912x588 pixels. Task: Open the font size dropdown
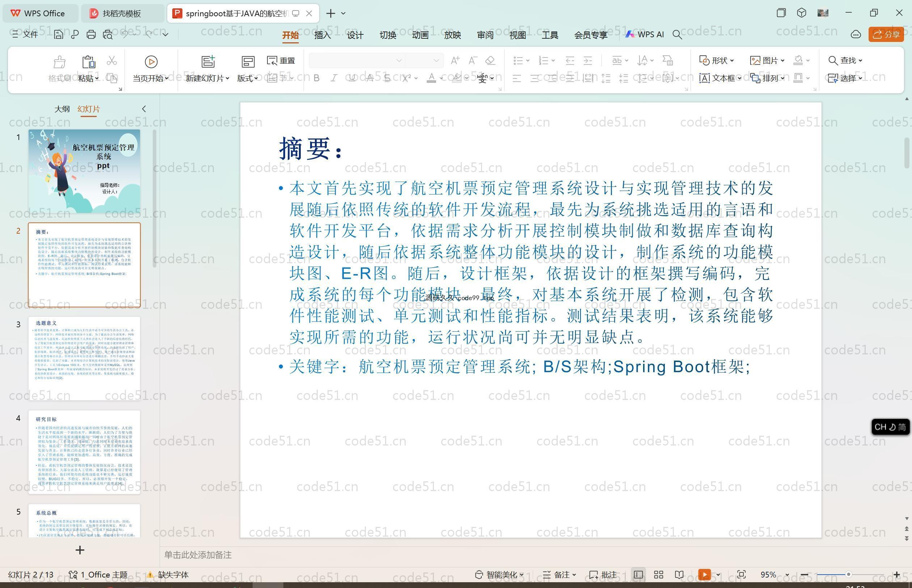(x=436, y=60)
